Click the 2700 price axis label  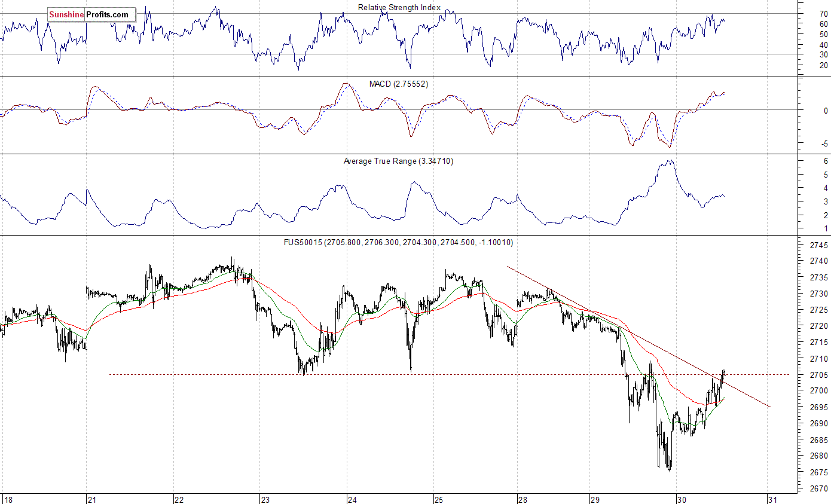(x=818, y=391)
